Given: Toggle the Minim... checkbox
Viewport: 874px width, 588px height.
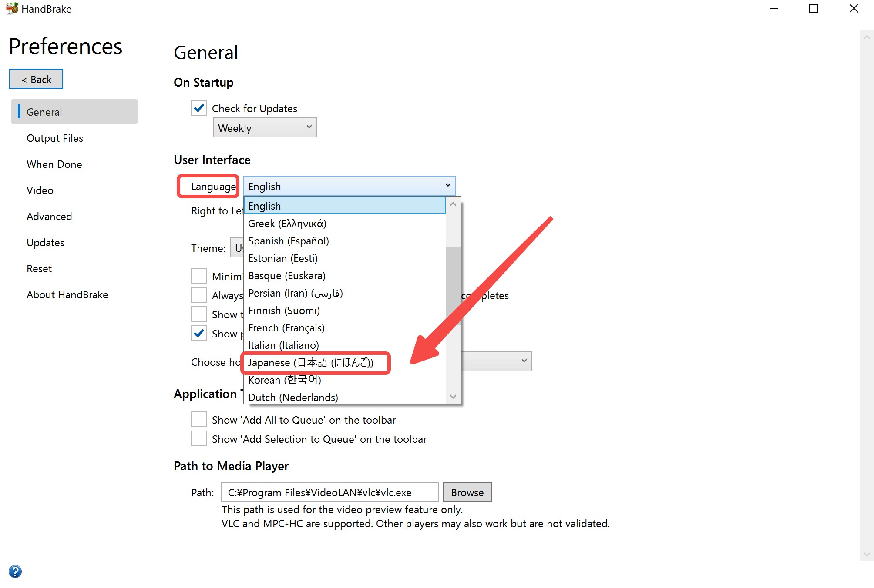Looking at the screenshot, I should 199,276.
